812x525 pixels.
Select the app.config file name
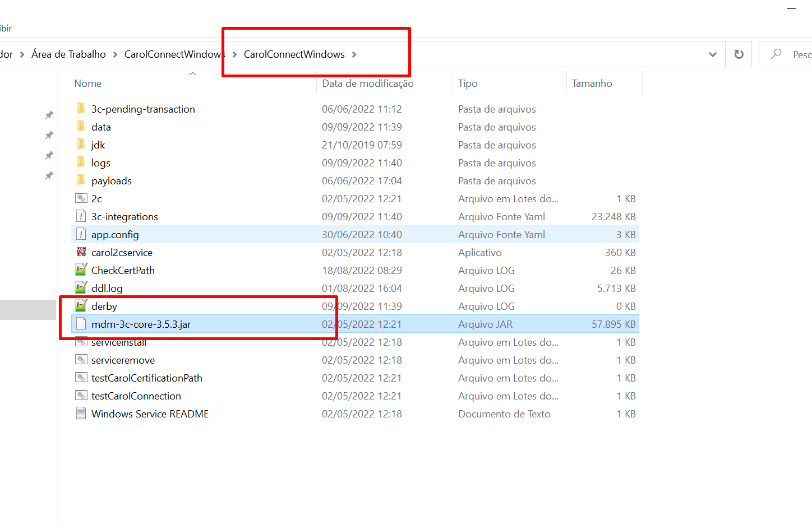115,235
